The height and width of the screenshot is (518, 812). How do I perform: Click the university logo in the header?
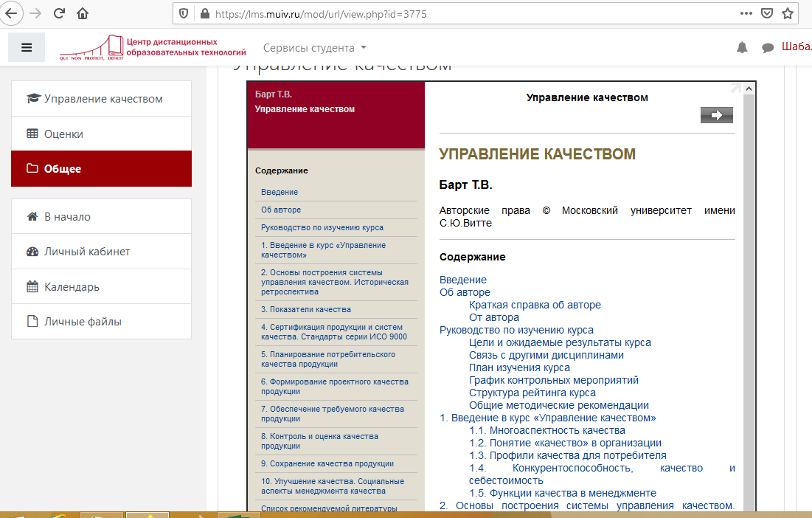pos(153,47)
